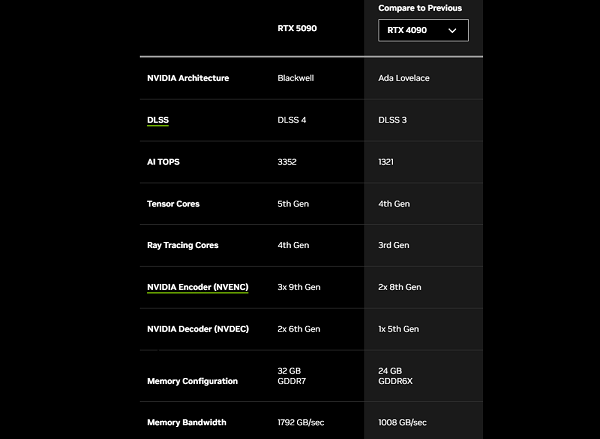This screenshot has height=439, width=600.
Task: Click the Blackwell architecture value
Action: coord(295,78)
